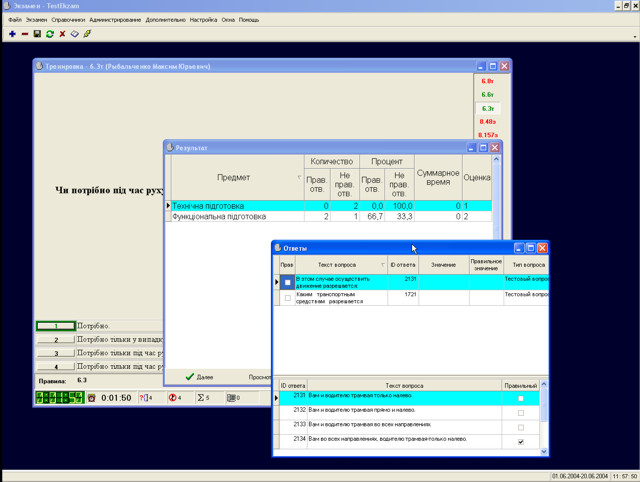Open filter dropdown on Предмет column header
640x482 pixels.
pos(298,178)
